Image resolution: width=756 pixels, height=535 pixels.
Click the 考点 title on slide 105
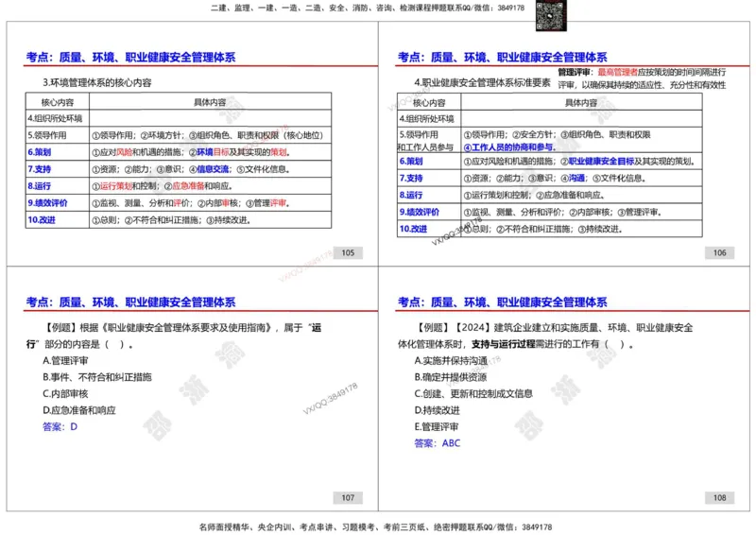pos(130,58)
